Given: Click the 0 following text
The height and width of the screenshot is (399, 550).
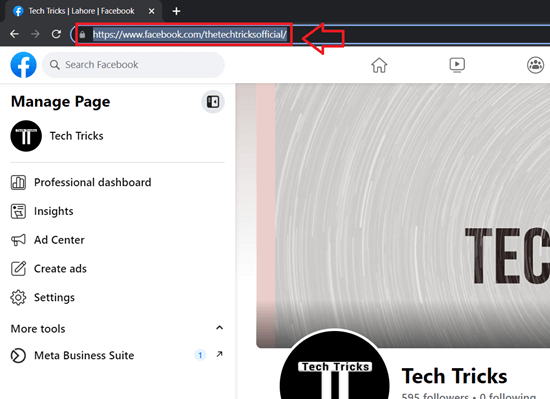Looking at the screenshot, I should click(x=508, y=396).
